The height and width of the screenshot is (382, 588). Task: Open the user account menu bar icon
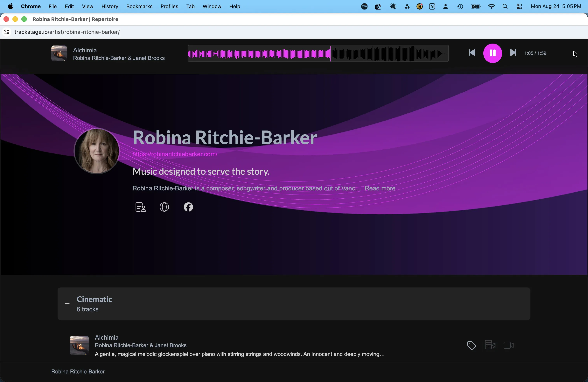446,6
